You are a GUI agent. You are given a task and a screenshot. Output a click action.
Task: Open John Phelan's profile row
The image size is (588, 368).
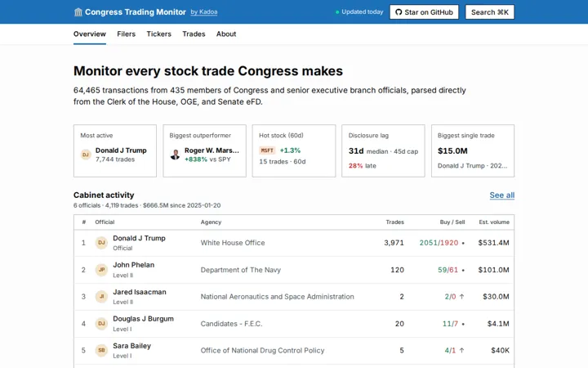(x=294, y=270)
